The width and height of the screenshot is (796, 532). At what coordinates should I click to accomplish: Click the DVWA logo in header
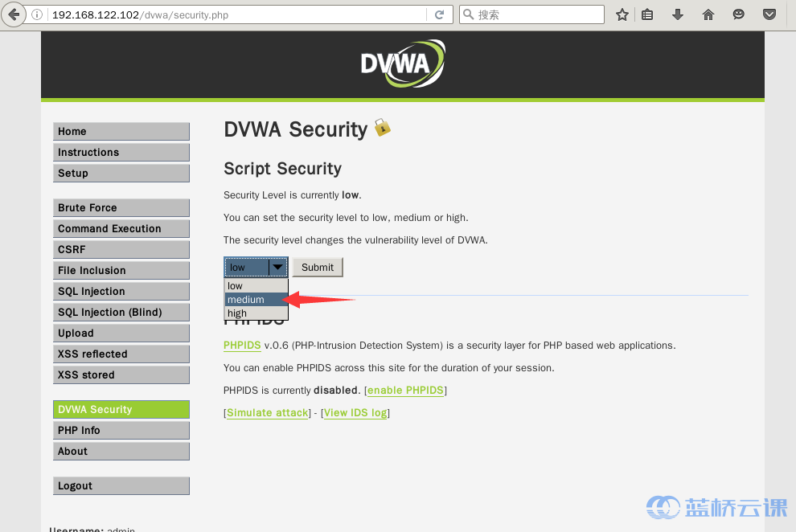point(403,63)
